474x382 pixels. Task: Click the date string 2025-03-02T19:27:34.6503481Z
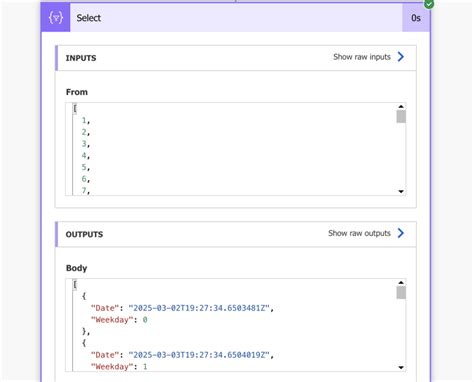click(199, 308)
